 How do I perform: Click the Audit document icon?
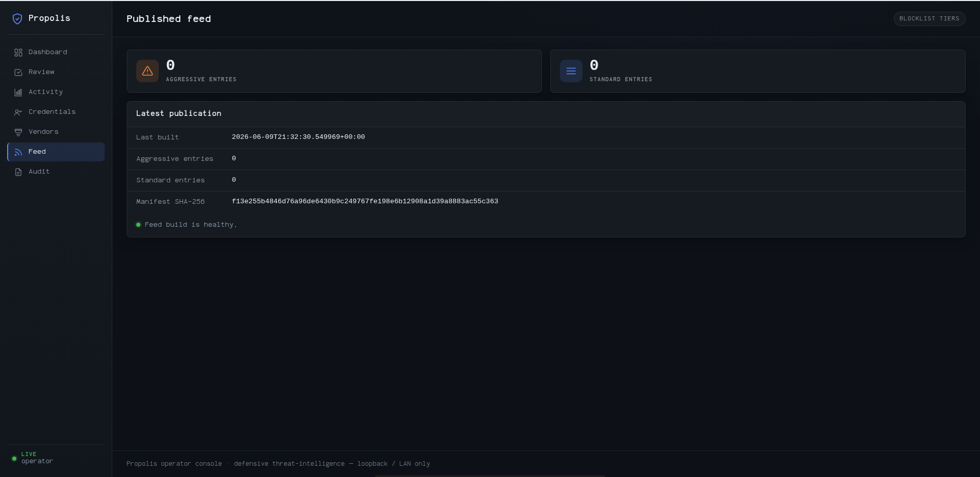coord(18,172)
